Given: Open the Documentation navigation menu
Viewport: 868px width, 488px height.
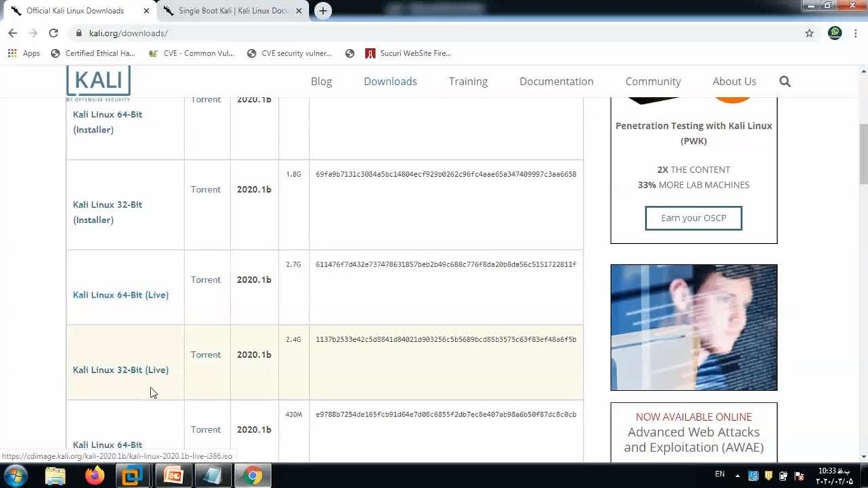Looking at the screenshot, I should click(556, 81).
